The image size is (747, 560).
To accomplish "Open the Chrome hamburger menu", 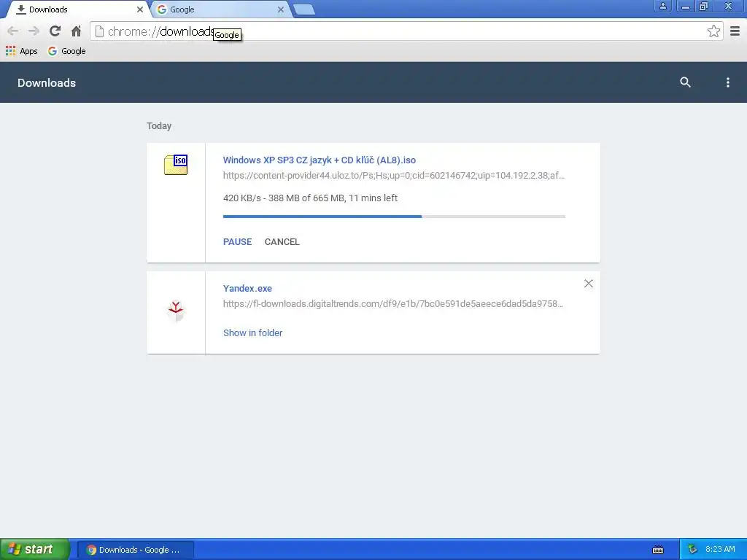I will pyautogui.click(x=735, y=31).
